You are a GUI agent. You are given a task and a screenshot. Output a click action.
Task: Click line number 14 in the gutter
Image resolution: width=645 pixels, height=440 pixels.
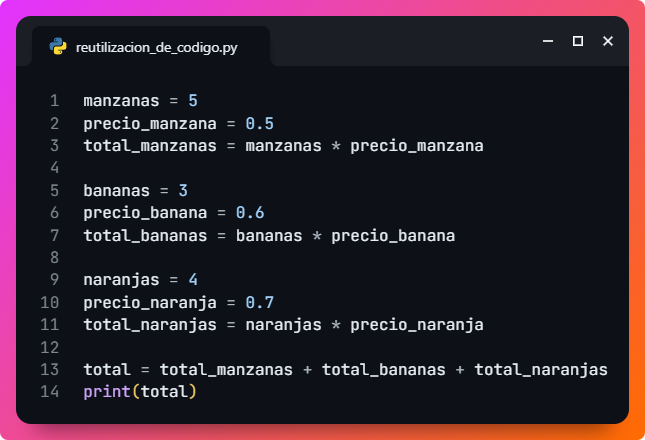50,393
